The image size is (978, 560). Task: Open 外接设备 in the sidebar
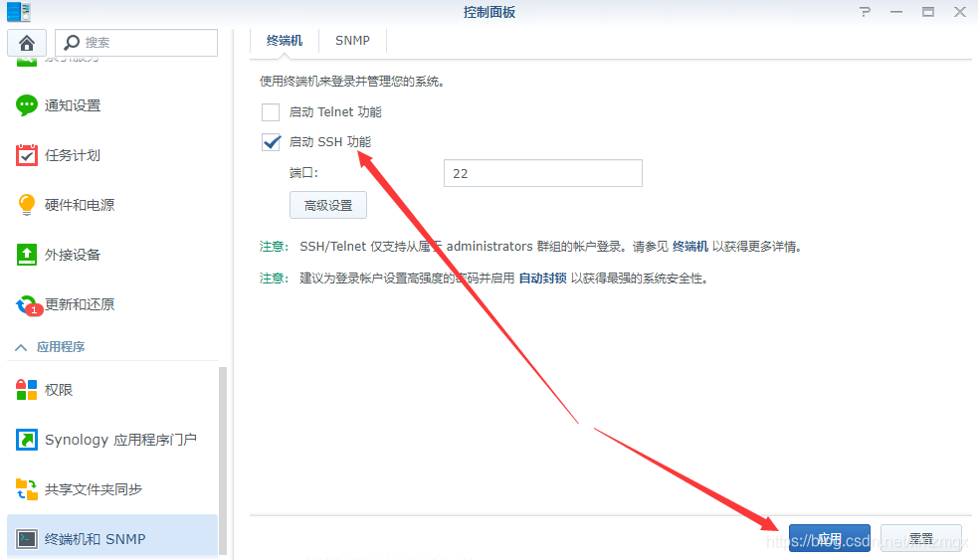click(112, 255)
